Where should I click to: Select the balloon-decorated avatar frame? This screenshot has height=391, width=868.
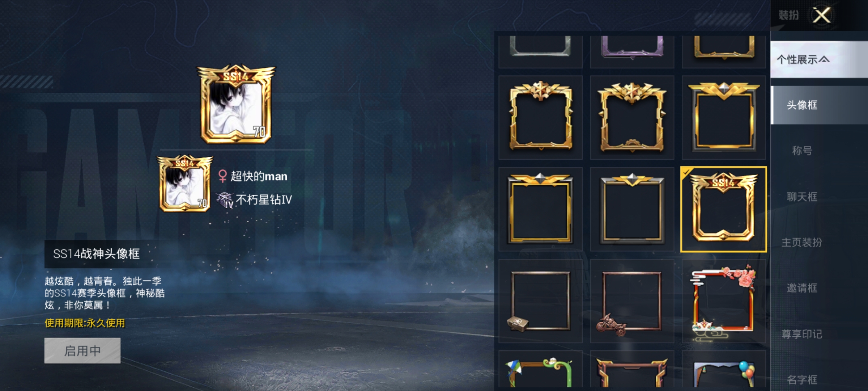(x=723, y=370)
